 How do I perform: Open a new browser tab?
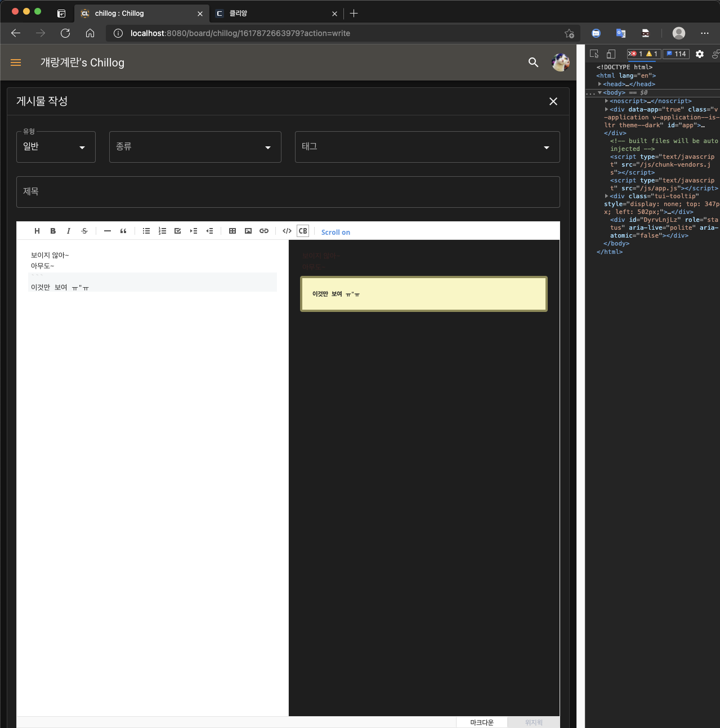354,13
